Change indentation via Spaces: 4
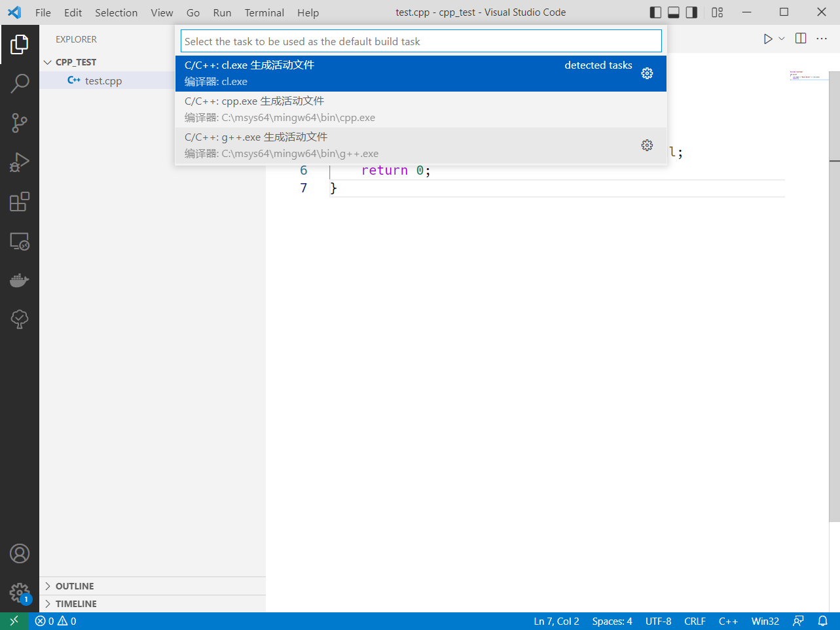Viewport: 840px width, 630px height. coord(612,621)
